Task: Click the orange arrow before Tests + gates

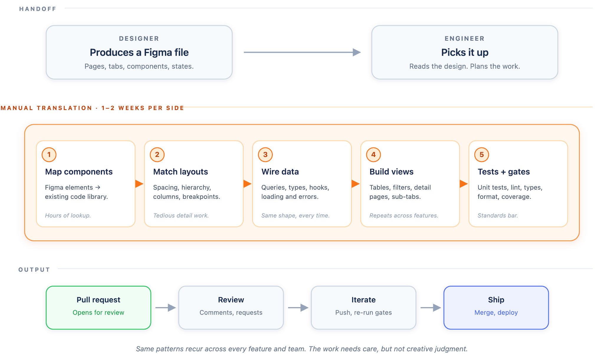Action: (464, 184)
